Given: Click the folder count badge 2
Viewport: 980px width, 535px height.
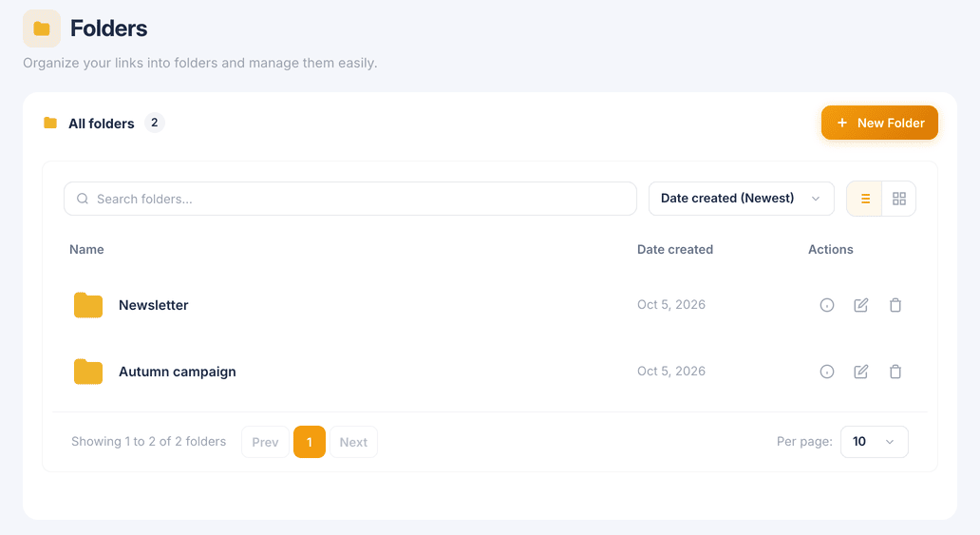Looking at the screenshot, I should point(155,123).
